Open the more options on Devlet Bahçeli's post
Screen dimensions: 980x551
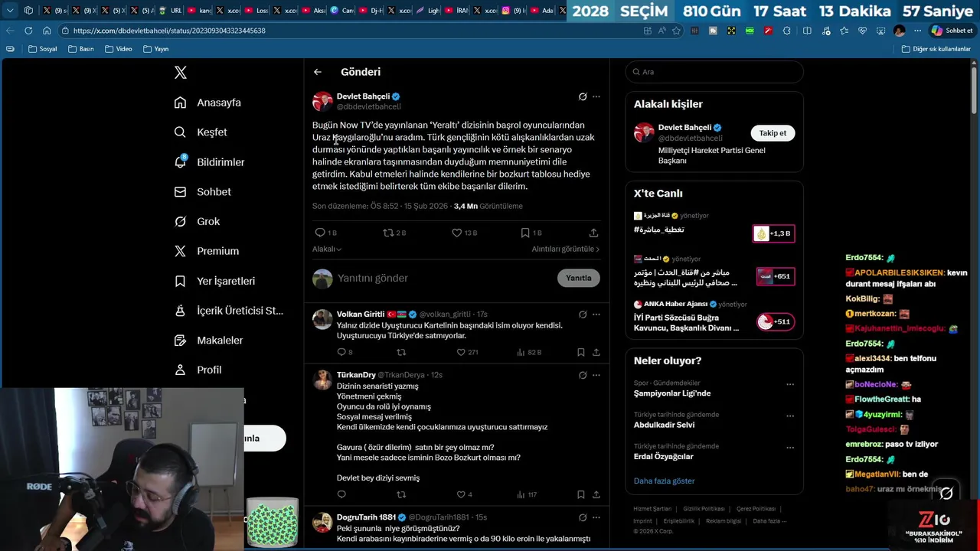(x=596, y=96)
